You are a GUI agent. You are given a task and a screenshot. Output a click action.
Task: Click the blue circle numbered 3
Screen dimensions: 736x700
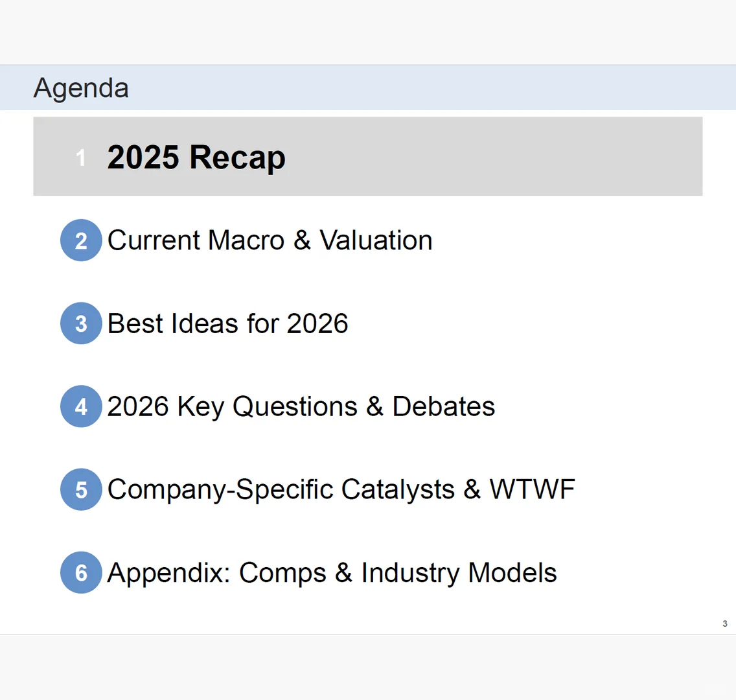tap(81, 323)
